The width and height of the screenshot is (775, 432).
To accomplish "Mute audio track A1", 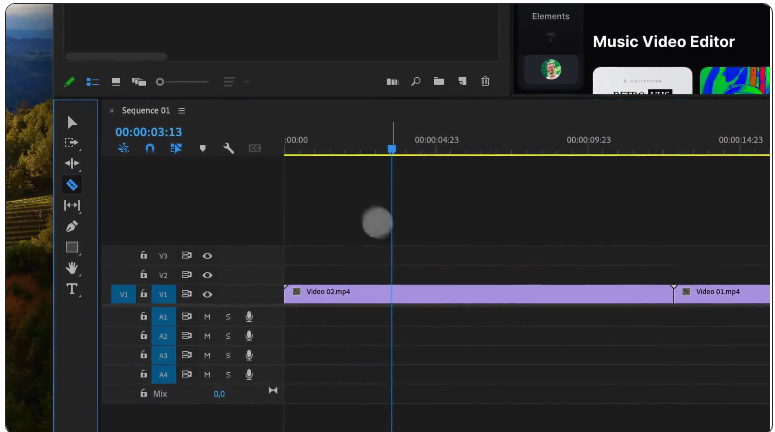I will pyautogui.click(x=208, y=316).
